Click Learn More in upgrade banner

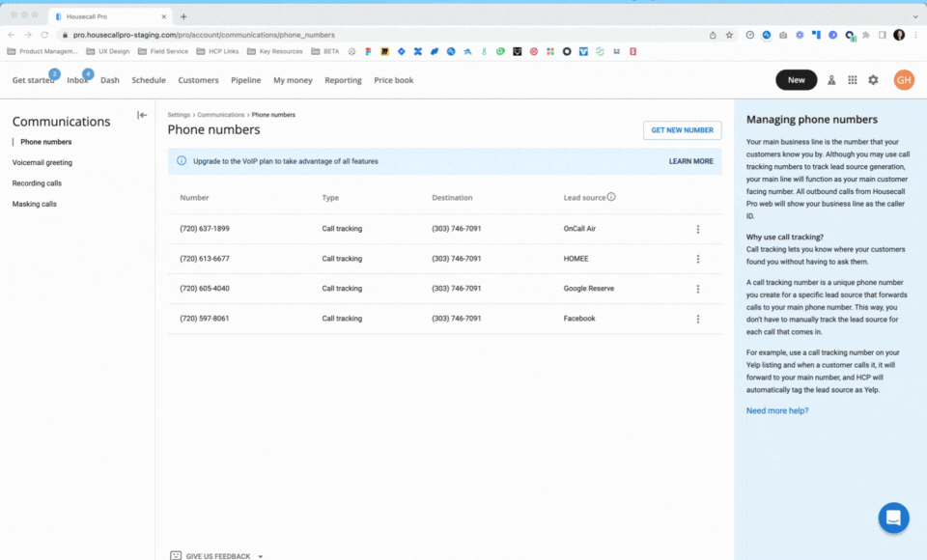(690, 161)
